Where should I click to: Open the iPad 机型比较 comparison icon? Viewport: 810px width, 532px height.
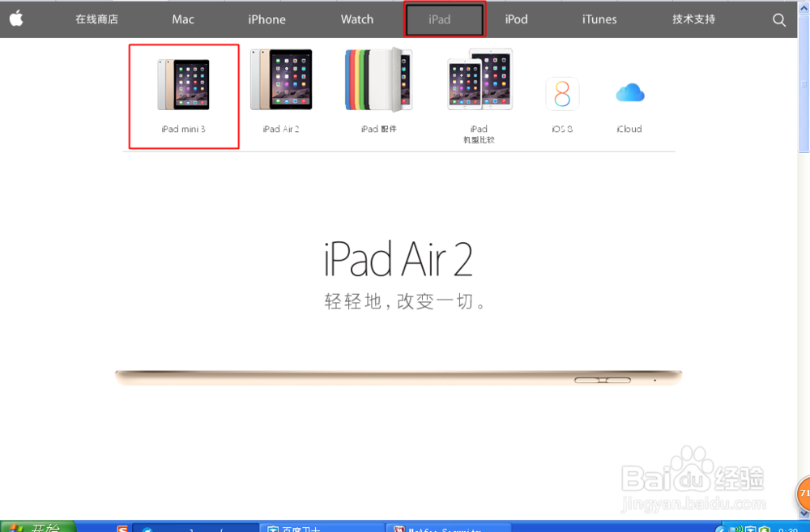click(x=478, y=79)
